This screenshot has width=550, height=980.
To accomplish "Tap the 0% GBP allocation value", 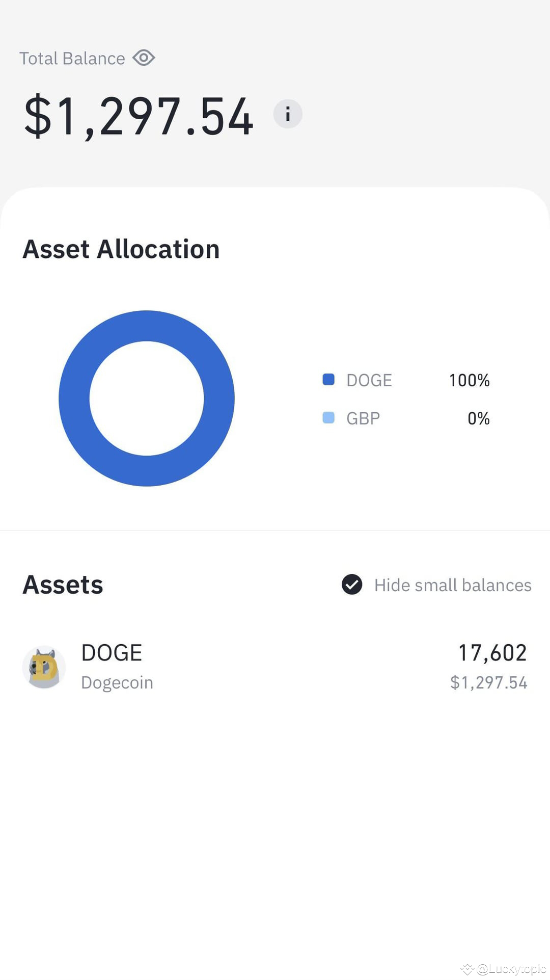I will (x=479, y=418).
